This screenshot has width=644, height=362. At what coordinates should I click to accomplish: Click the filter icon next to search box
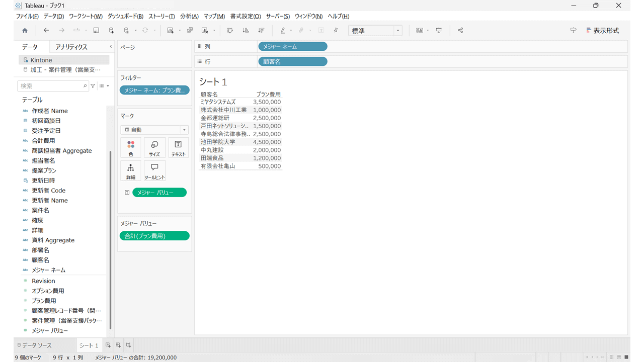tap(93, 86)
